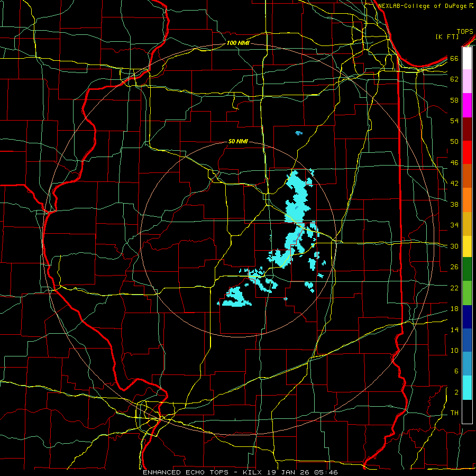Pick the navy blue legend swatch
Screen dimensions: 476x476
[467, 317]
